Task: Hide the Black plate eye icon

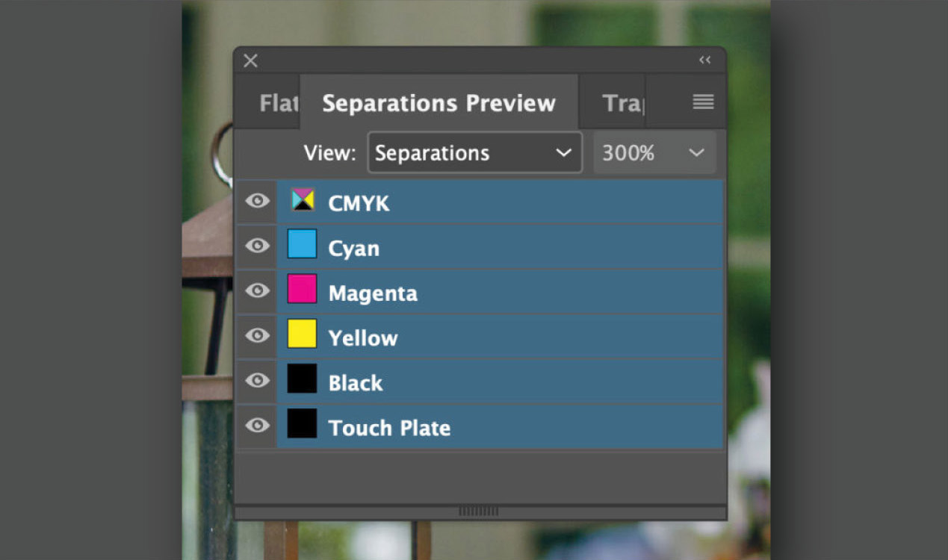Action: [257, 380]
